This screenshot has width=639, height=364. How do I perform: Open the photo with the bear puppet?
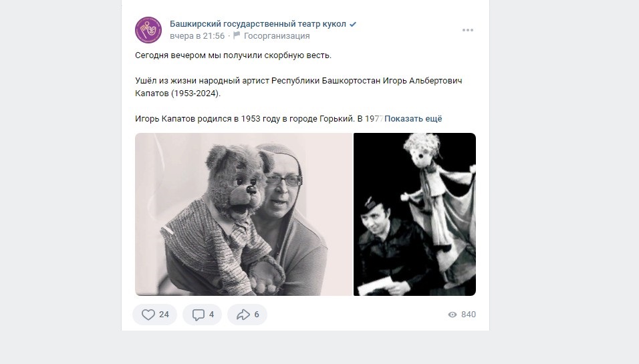(x=244, y=214)
